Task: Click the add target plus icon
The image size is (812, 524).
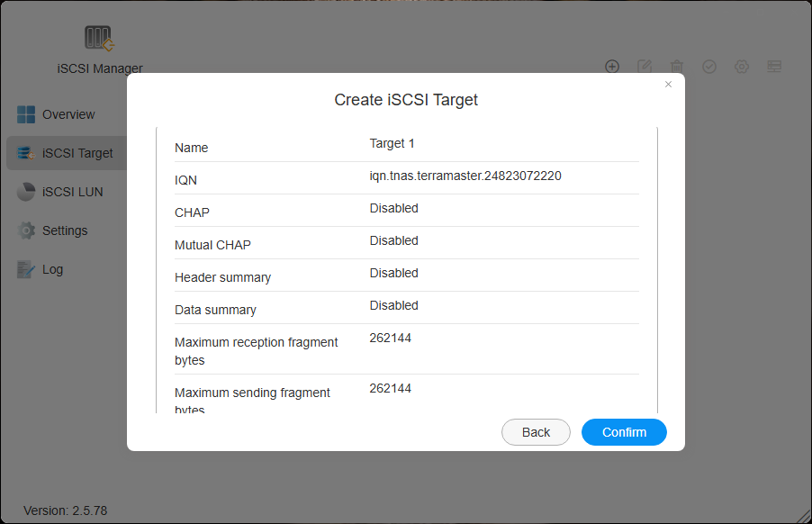Action: (x=612, y=67)
